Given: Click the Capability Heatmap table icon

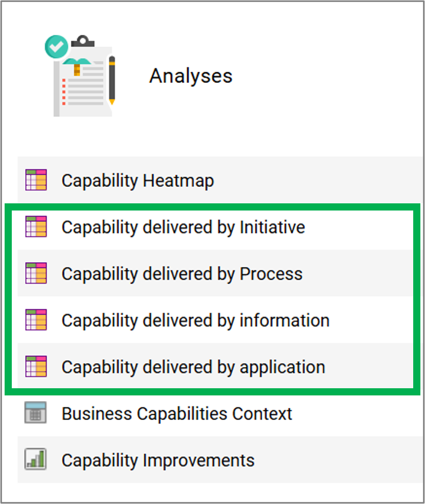Looking at the screenshot, I should point(36,180).
